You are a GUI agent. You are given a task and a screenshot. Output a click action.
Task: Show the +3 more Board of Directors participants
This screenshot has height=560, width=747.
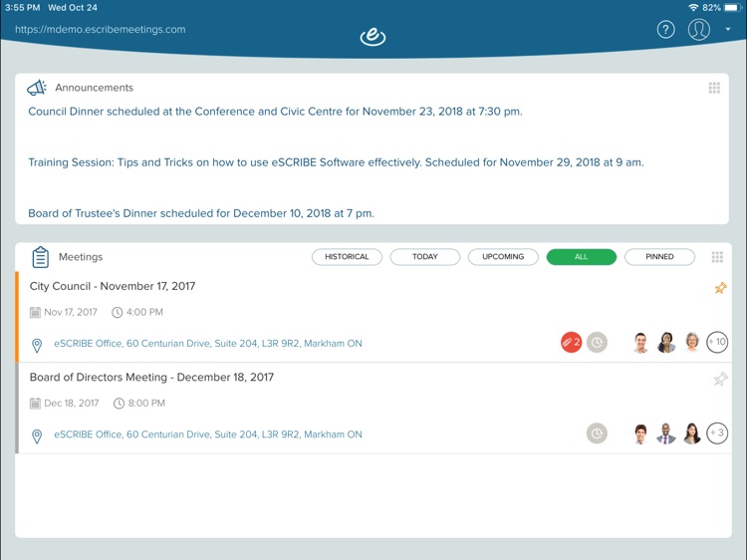(x=717, y=432)
